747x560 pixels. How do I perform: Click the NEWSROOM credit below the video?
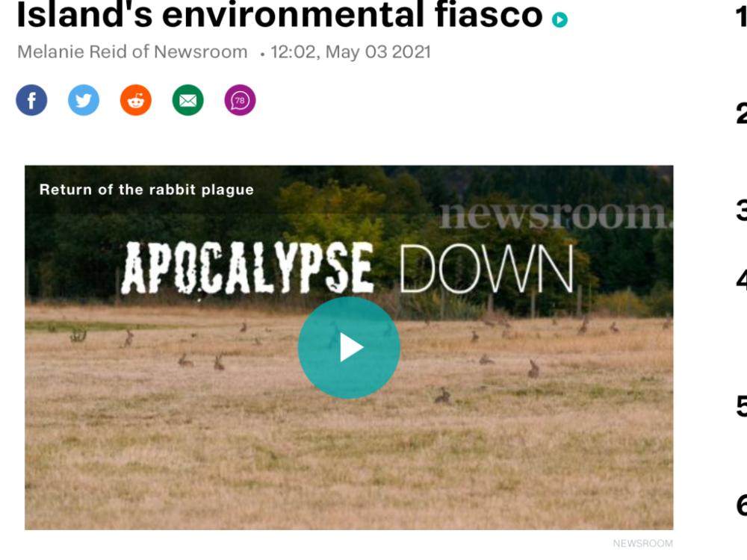pos(642,544)
